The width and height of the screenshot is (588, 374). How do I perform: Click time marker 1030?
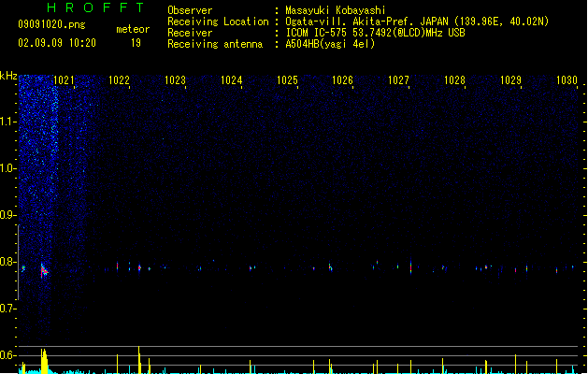[566, 80]
